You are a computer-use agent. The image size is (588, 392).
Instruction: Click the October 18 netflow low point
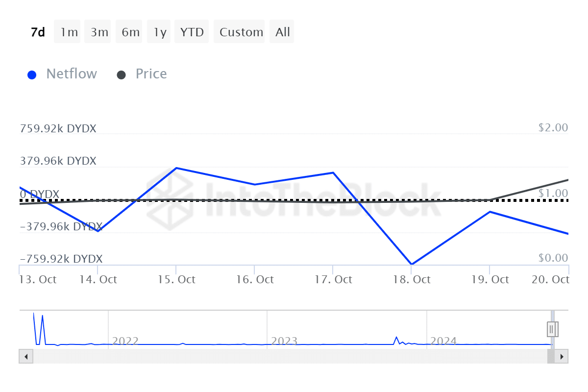click(x=412, y=264)
